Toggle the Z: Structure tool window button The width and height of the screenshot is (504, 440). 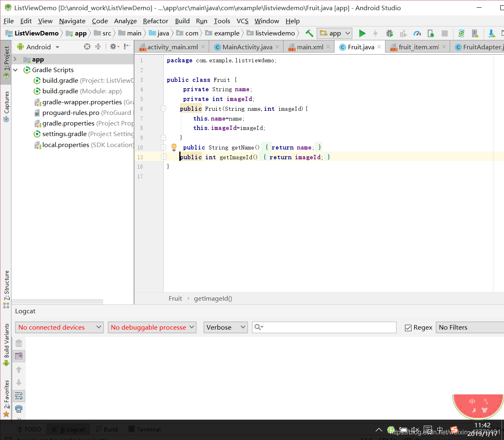(6, 289)
